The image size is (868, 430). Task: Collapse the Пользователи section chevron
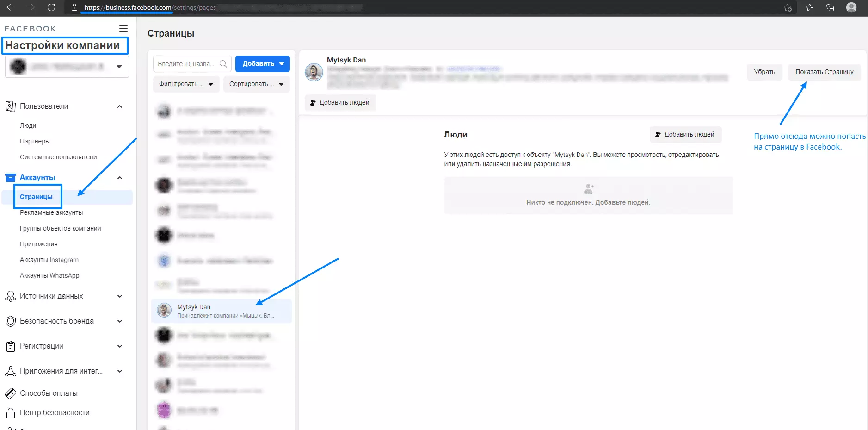[120, 106]
